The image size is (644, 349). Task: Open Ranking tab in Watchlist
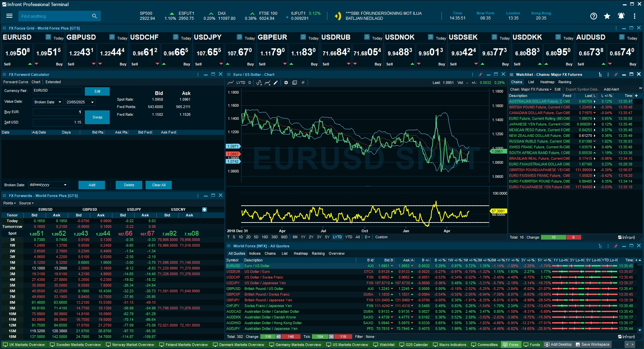coord(565,82)
